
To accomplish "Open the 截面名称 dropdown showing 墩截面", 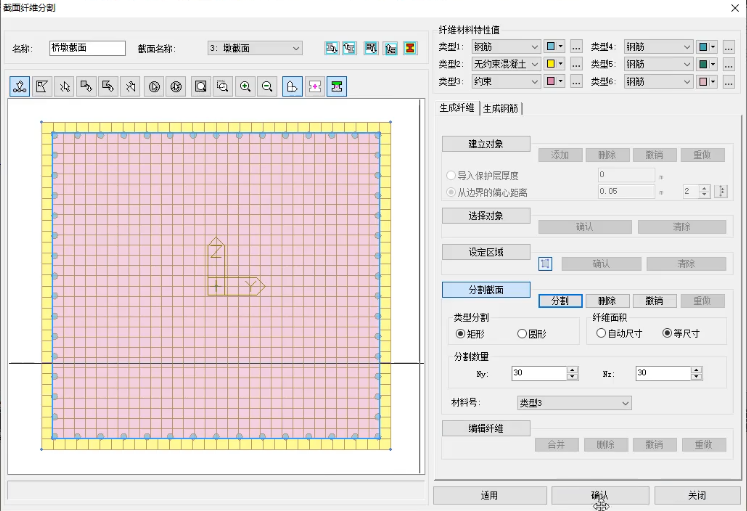I will click(254, 48).
